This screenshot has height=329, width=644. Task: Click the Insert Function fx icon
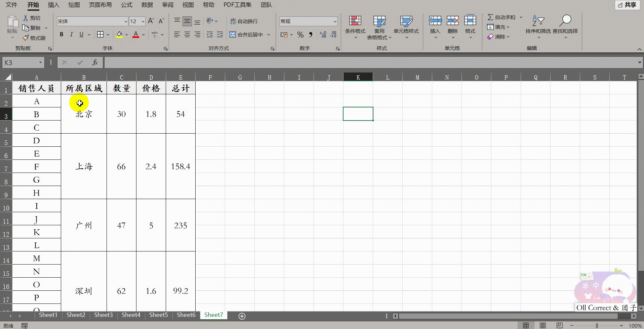point(95,62)
